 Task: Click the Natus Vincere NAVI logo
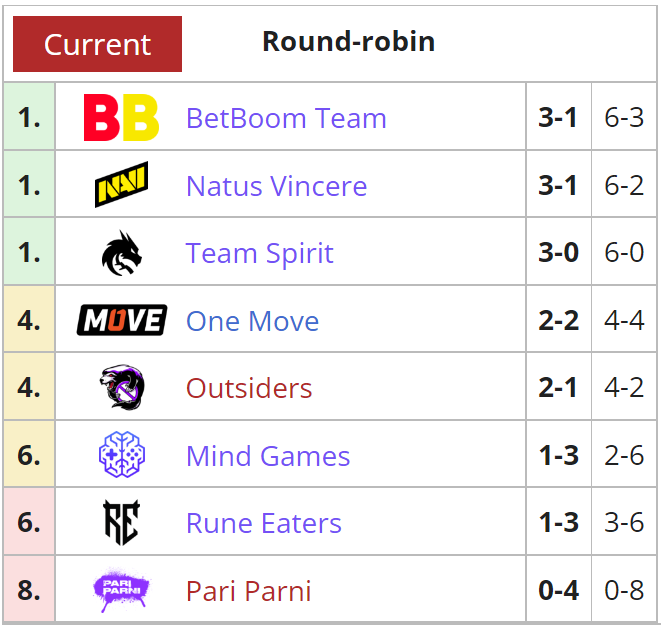[x=121, y=184]
